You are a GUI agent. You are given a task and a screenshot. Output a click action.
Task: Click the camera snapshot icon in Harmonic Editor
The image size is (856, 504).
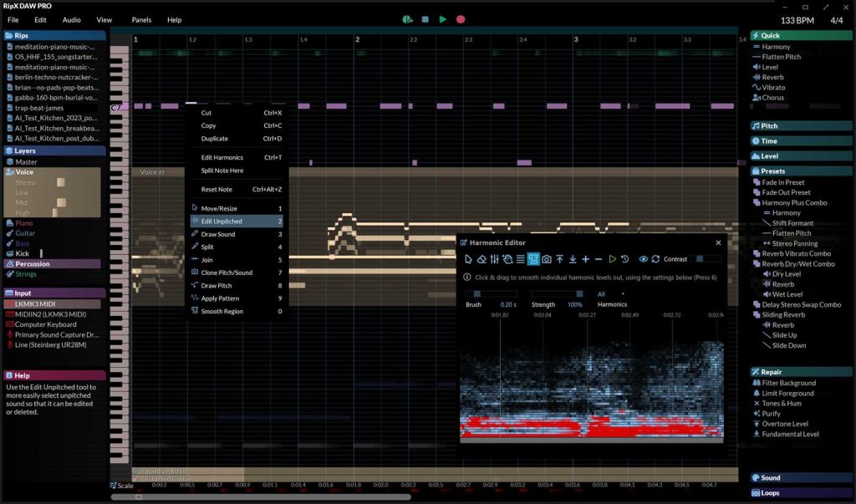pyautogui.click(x=546, y=259)
